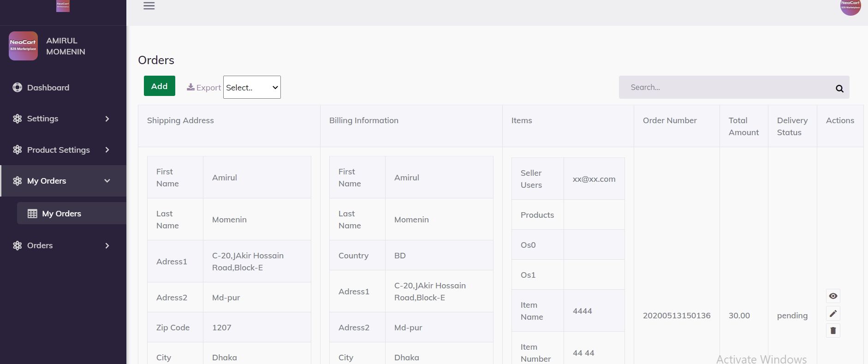This screenshot has height=364, width=868.
Task: Click the search magnifier icon
Action: [x=839, y=88]
